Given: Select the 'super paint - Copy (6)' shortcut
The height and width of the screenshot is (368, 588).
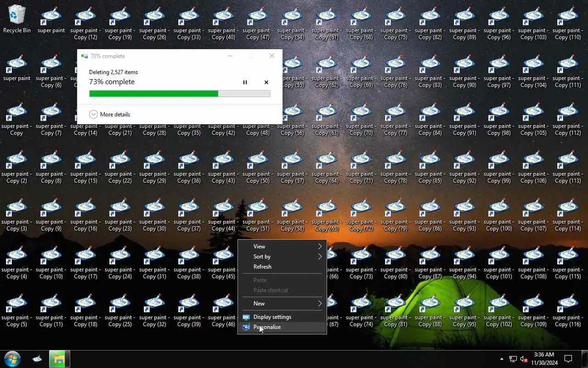Looking at the screenshot, I should pos(51,71).
